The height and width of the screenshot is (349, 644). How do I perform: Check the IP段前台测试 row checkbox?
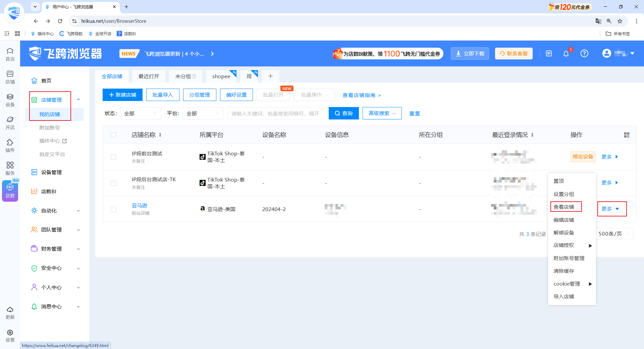point(113,157)
